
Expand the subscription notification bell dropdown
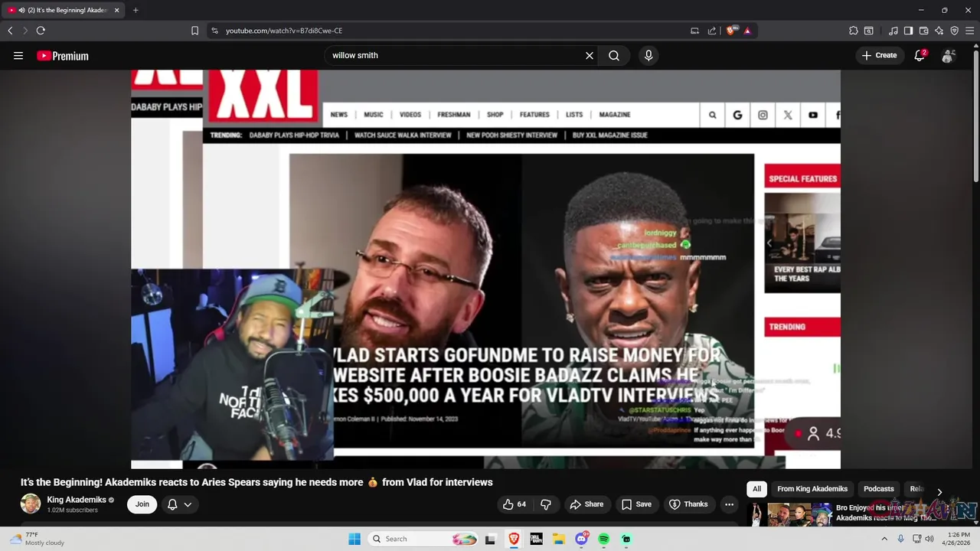point(179,504)
